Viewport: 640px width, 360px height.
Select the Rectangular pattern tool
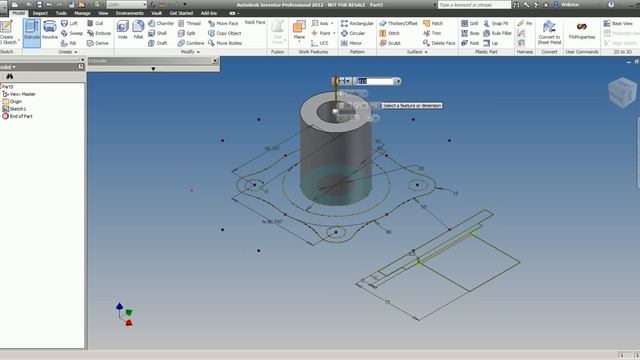[x=357, y=23]
